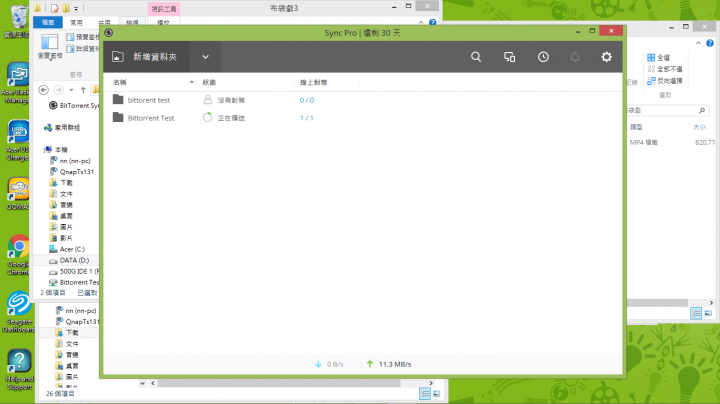Click the 1 / 1 peers value
The image size is (720, 404).
[307, 118]
